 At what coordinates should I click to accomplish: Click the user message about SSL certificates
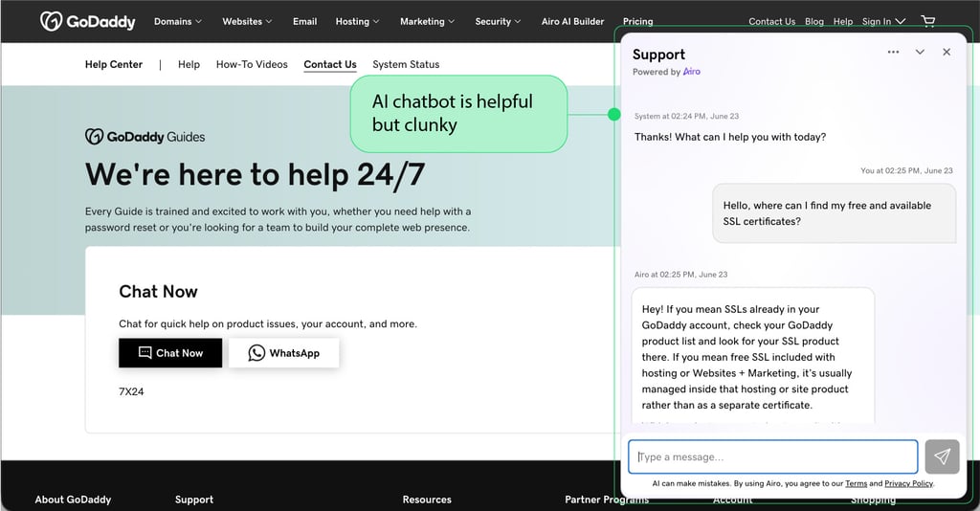click(x=834, y=213)
